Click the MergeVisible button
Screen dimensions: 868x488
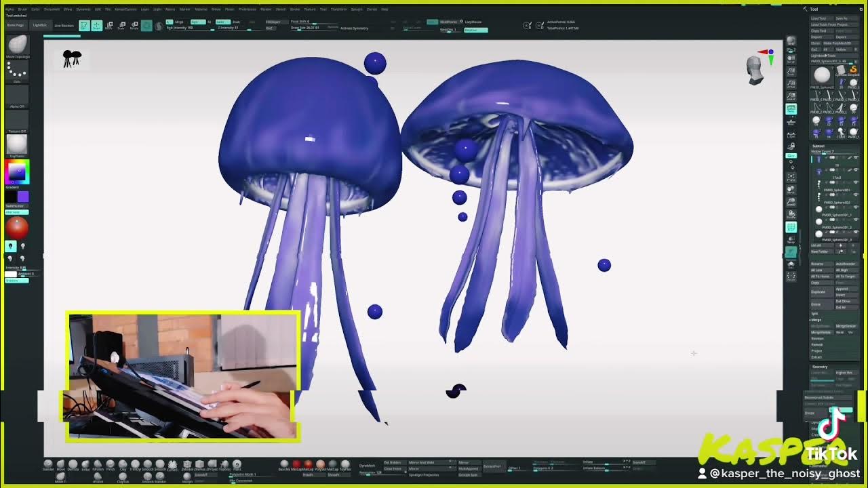(821, 332)
